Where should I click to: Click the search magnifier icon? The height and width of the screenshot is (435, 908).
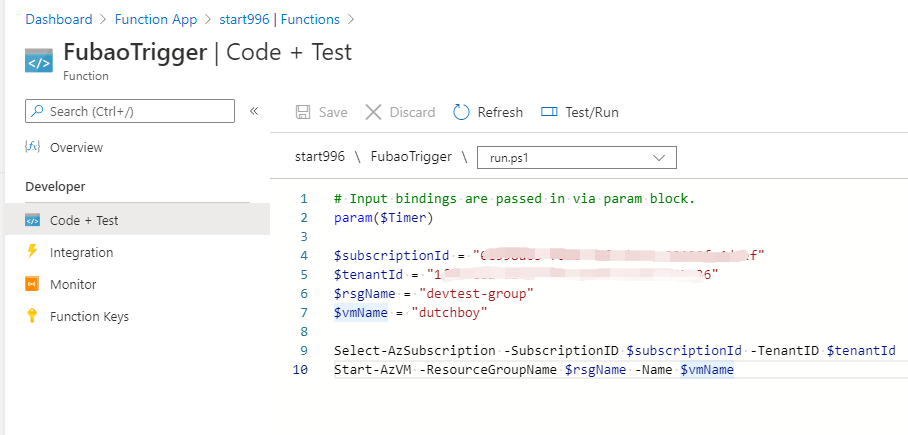[x=38, y=111]
